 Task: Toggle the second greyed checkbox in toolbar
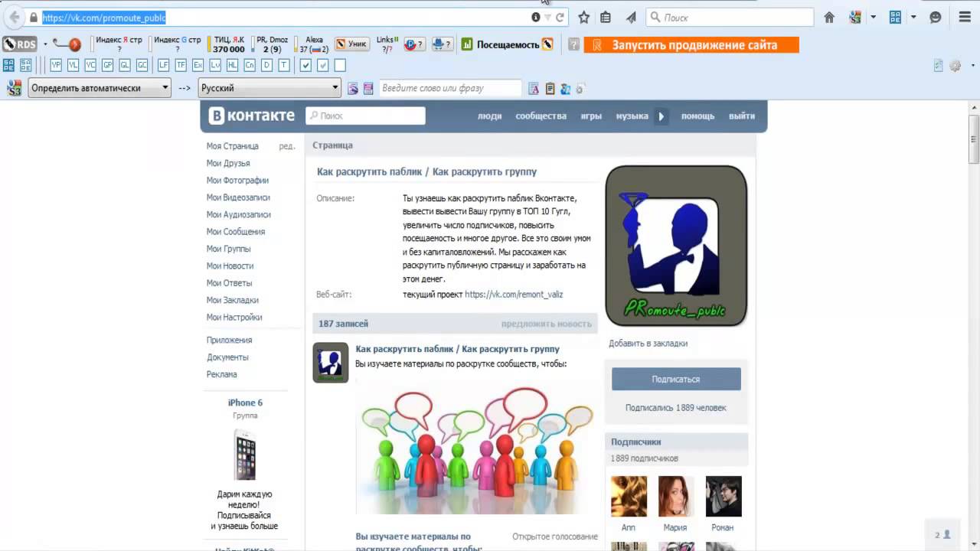point(323,66)
